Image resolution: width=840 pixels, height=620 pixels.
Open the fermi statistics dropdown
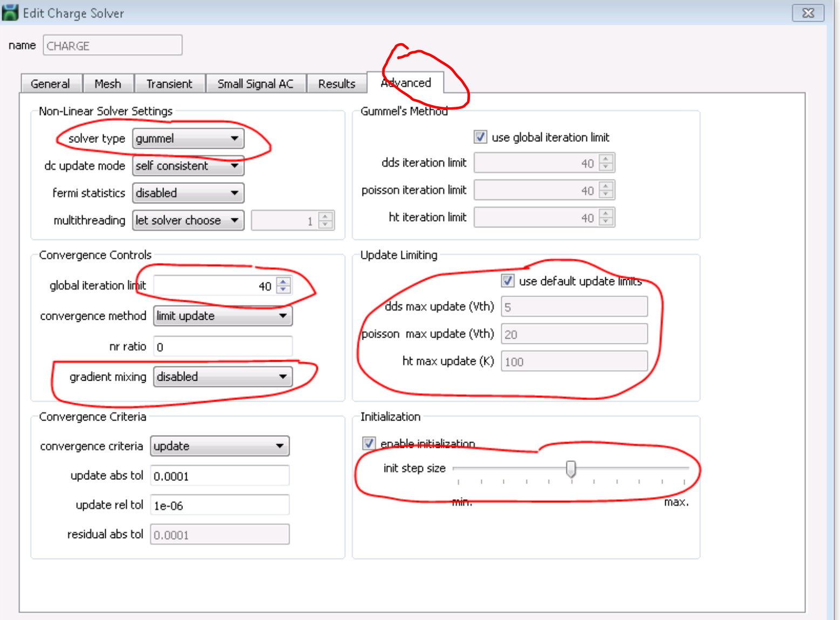click(x=188, y=193)
